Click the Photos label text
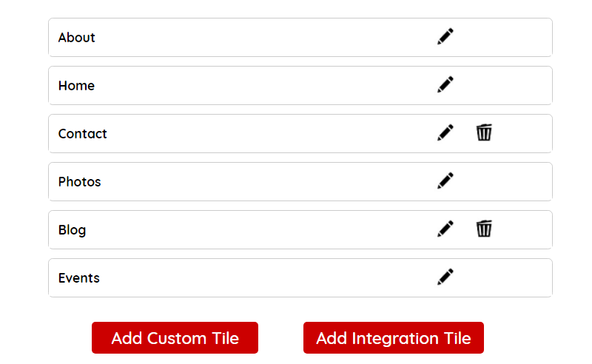This screenshot has width=592, height=364. click(x=80, y=181)
